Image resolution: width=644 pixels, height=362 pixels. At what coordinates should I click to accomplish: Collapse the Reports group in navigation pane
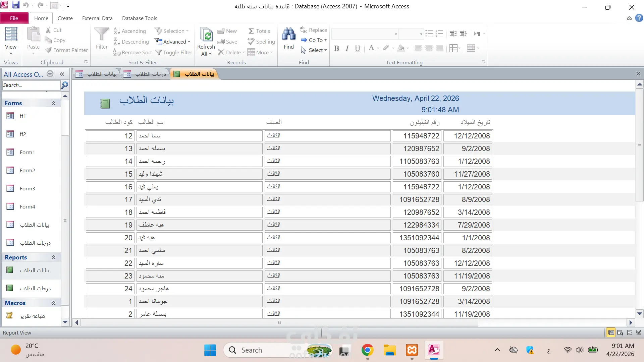click(53, 257)
